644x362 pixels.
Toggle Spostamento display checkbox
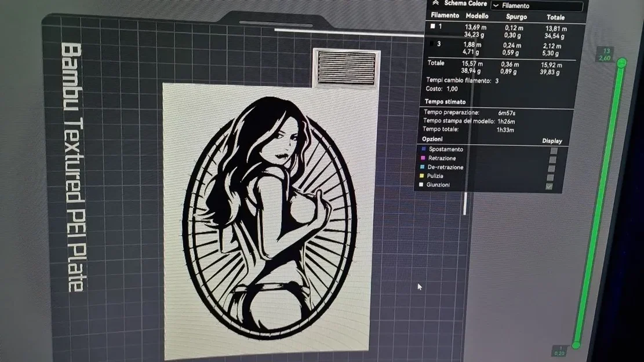pos(554,151)
